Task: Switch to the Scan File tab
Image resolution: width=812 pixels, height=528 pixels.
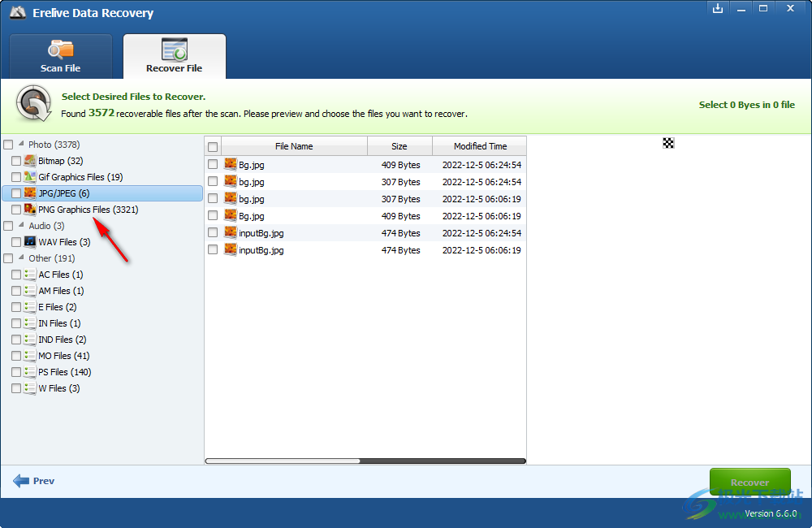Action: click(x=61, y=57)
